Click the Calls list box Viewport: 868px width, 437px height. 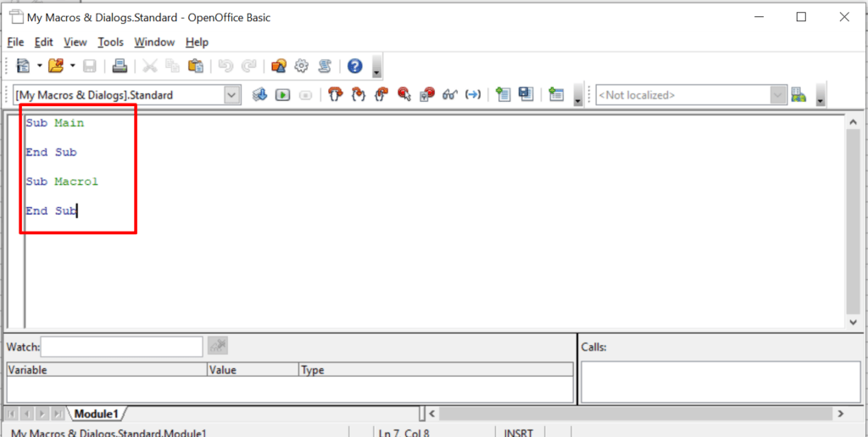[x=721, y=382]
